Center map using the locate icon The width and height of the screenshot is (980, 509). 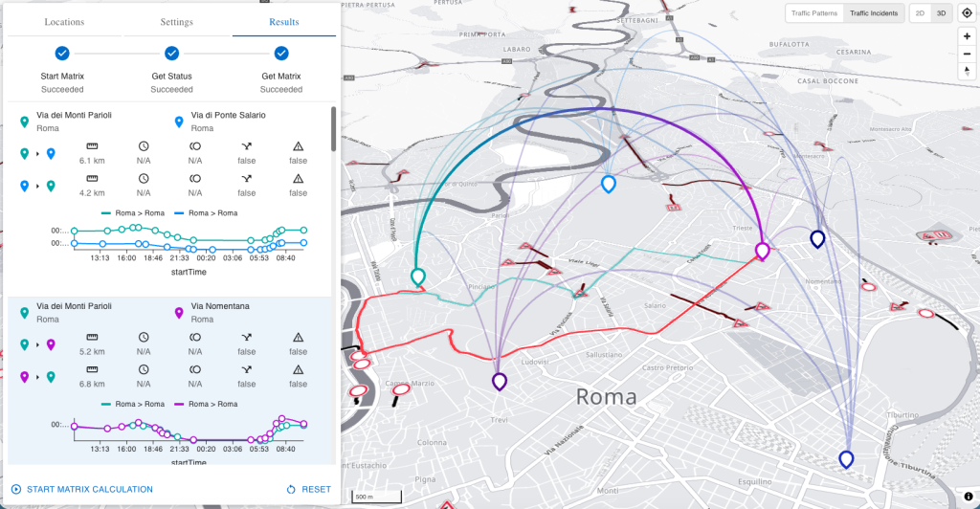tap(967, 13)
